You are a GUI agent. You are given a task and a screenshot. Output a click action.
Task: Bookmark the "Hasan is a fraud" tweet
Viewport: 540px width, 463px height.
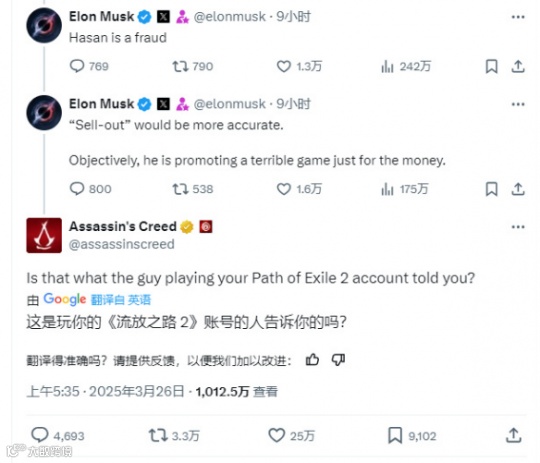pos(491,66)
